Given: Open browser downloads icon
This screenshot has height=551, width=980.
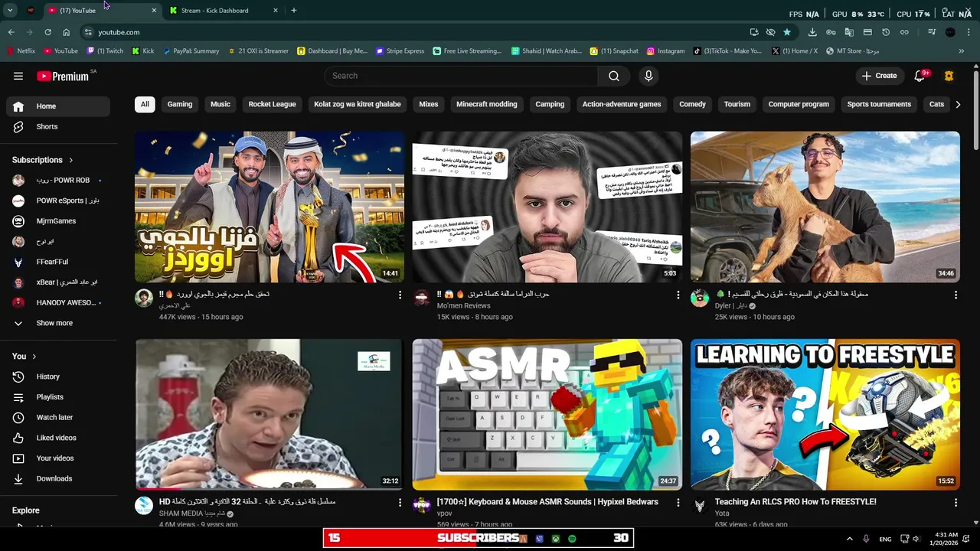Looking at the screenshot, I should pos(812,32).
